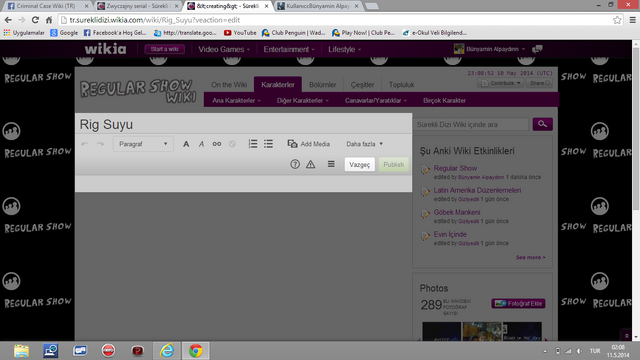Open the Bölümler menu

tap(322, 84)
